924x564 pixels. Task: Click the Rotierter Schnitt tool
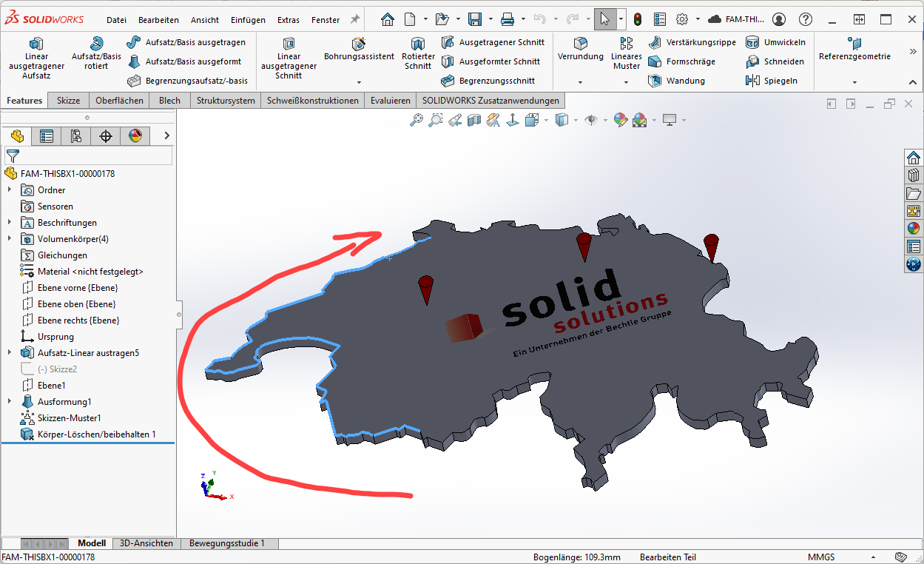point(418,44)
